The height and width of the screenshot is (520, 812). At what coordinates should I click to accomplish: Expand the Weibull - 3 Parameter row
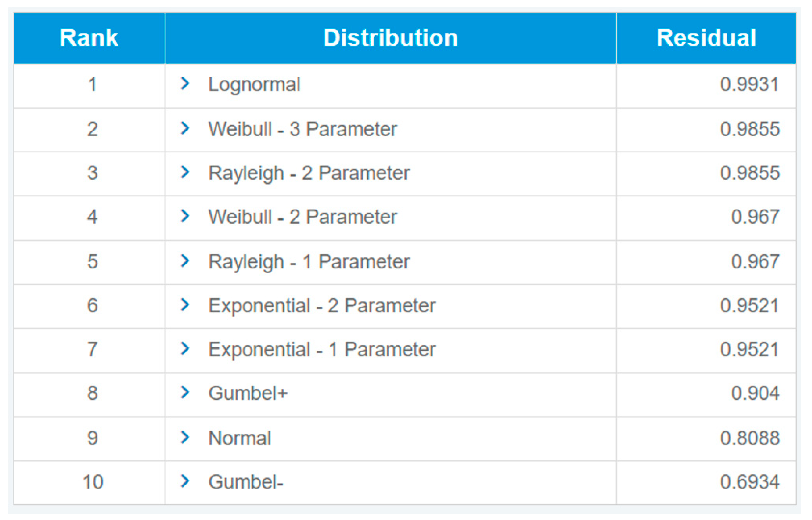click(185, 128)
